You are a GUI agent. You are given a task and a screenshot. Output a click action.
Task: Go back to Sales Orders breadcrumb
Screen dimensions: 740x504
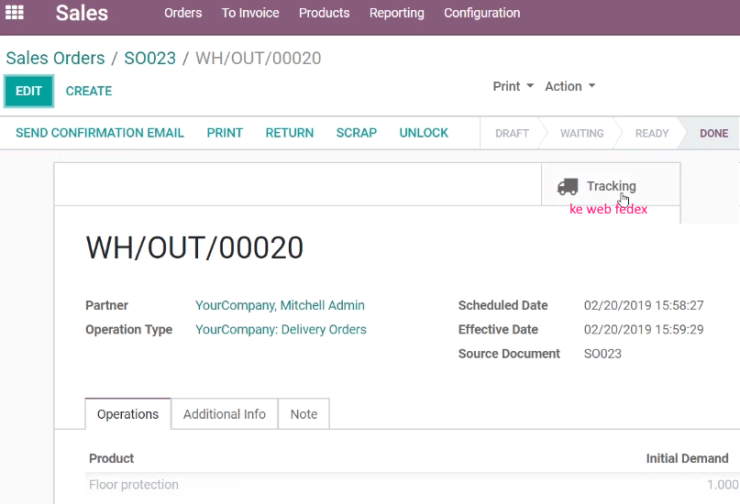coord(55,58)
